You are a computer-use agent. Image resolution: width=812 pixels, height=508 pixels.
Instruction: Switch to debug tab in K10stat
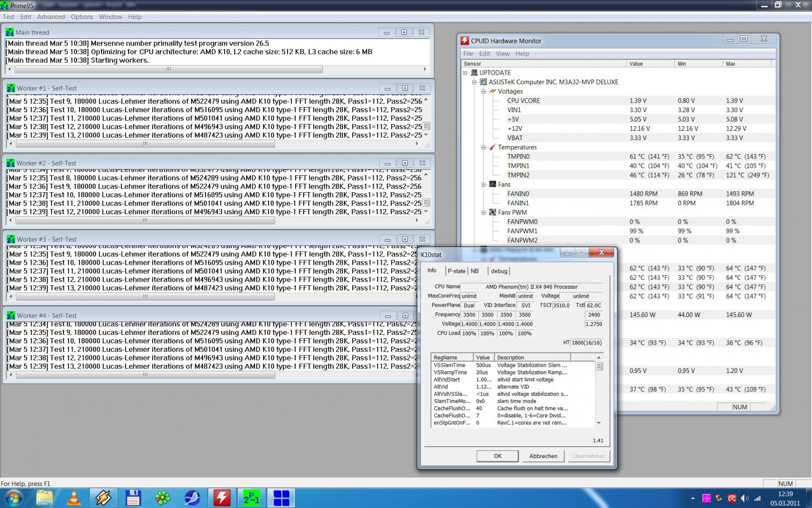click(499, 271)
